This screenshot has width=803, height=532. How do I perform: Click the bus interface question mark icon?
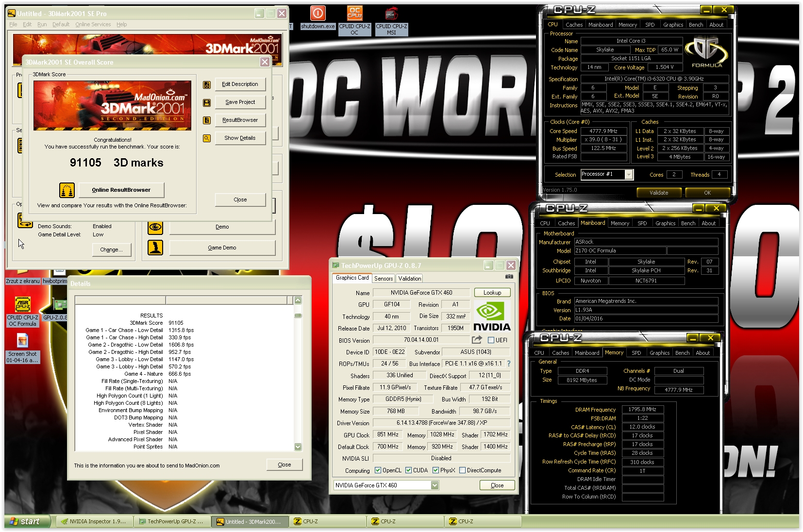click(x=509, y=364)
